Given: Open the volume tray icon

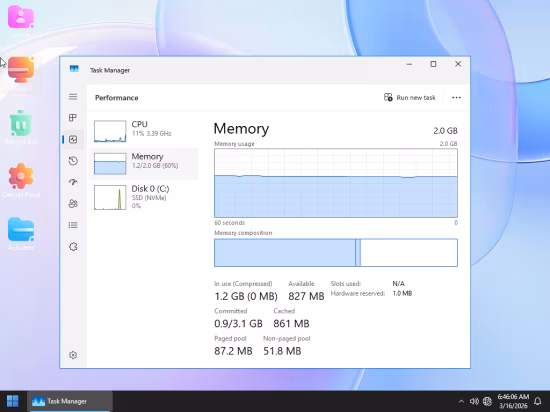Looking at the screenshot, I should click(474, 401).
